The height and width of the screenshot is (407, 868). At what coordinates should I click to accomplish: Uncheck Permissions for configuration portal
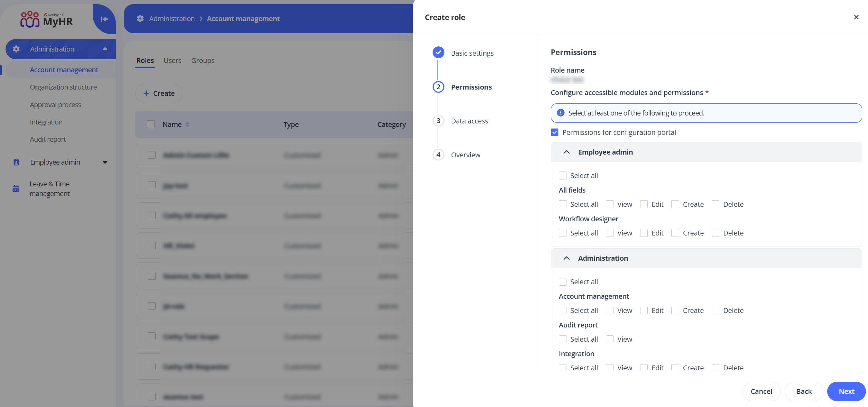[555, 132]
